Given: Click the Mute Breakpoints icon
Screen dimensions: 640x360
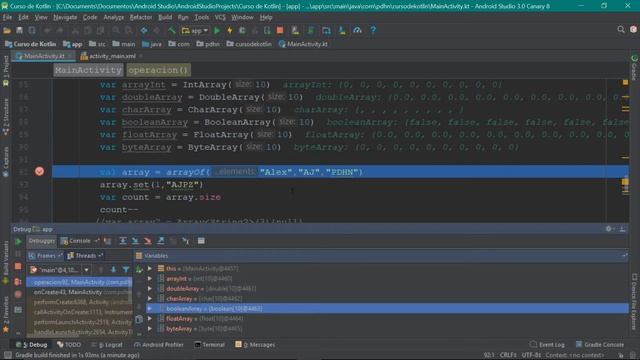Looking at the screenshot, I should 18,294.
